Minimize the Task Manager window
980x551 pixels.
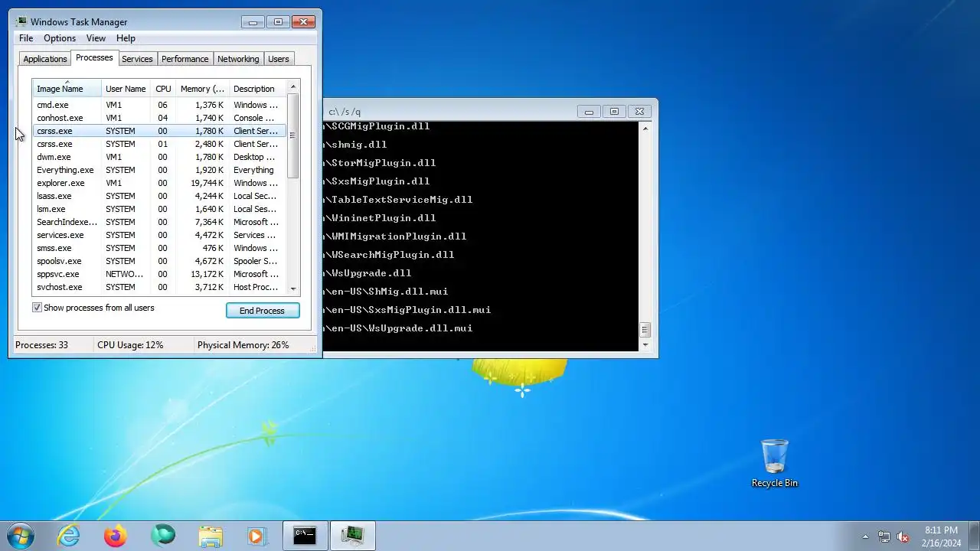pyautogui.click(x=253, y=21)
